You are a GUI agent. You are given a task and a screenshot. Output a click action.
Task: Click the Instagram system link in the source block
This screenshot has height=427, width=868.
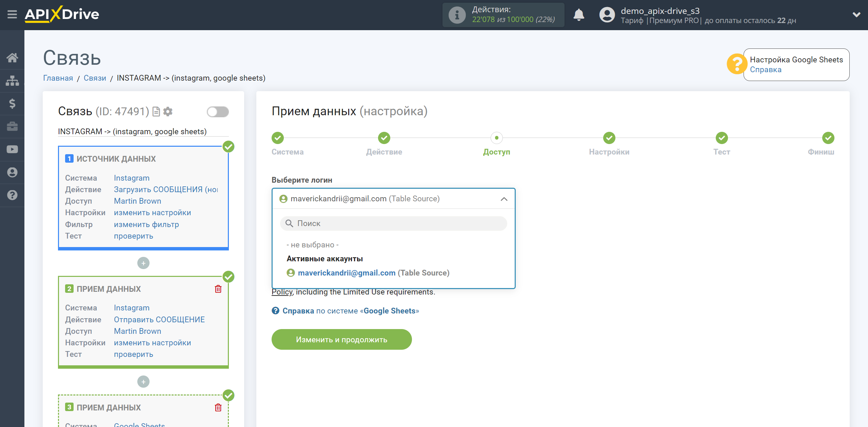click(x=132, y=178)
